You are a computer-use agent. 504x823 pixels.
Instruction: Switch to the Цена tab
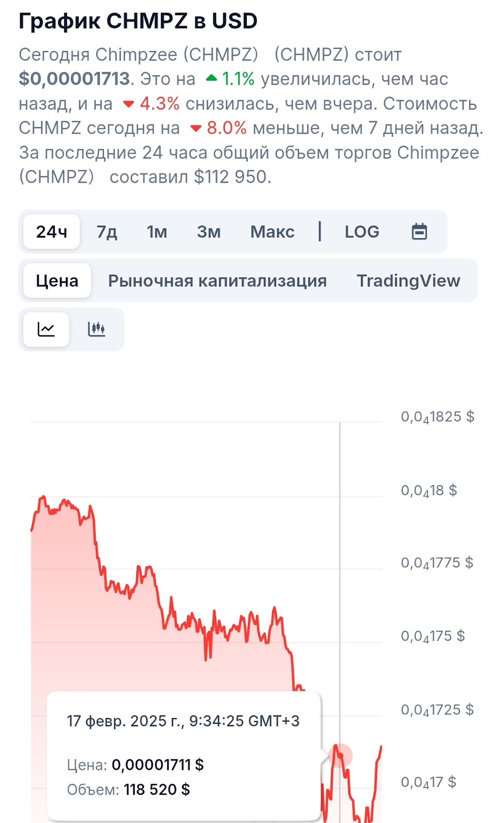click(57, 281)
